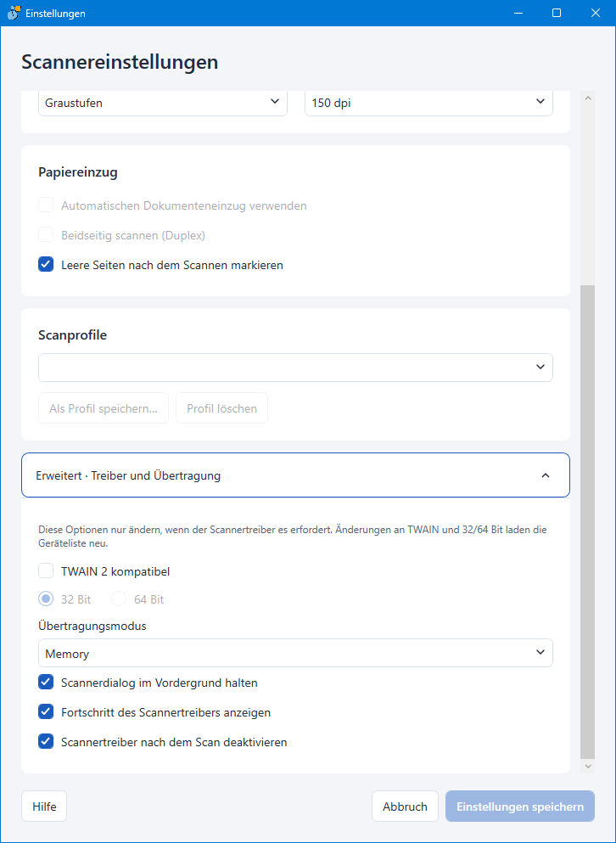Screen dimensions: 616x843
Task: Click the scrollbar up arrow
Action: click(x=587, y=98)
